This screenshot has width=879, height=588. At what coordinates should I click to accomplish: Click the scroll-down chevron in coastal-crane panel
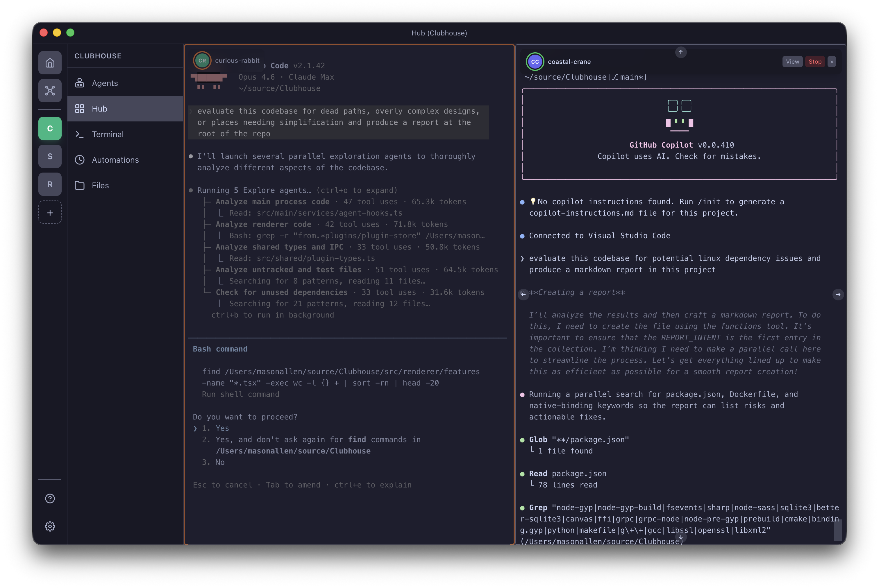tap(680, 538)
